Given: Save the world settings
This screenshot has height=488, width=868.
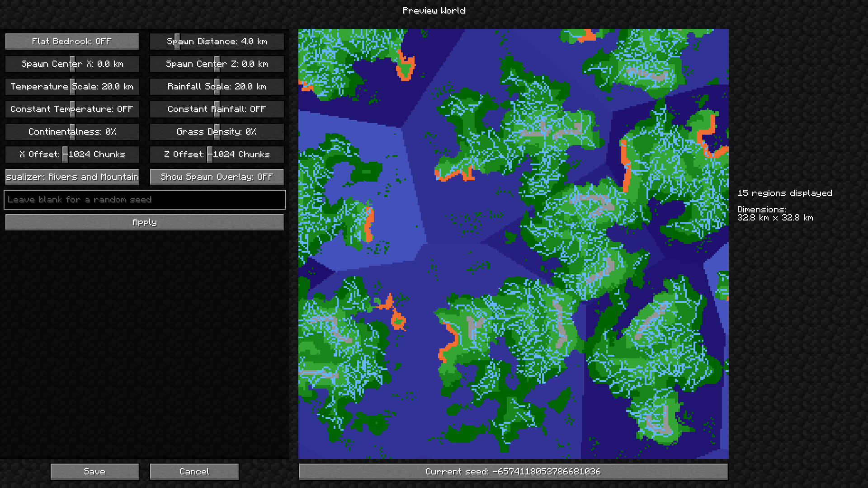Looking at the screenshot, I should coord(94,471).
